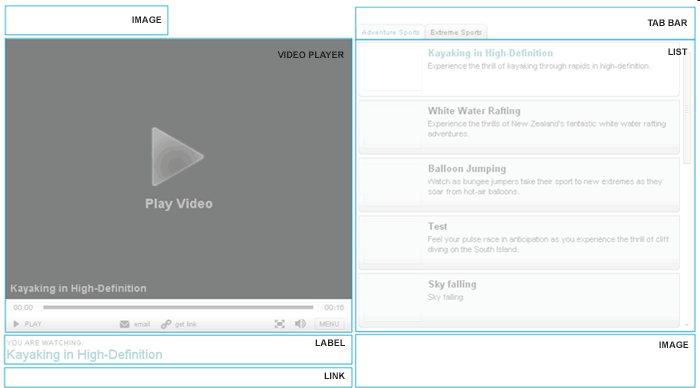Click the list scrollbar thumb

[687, 108]
